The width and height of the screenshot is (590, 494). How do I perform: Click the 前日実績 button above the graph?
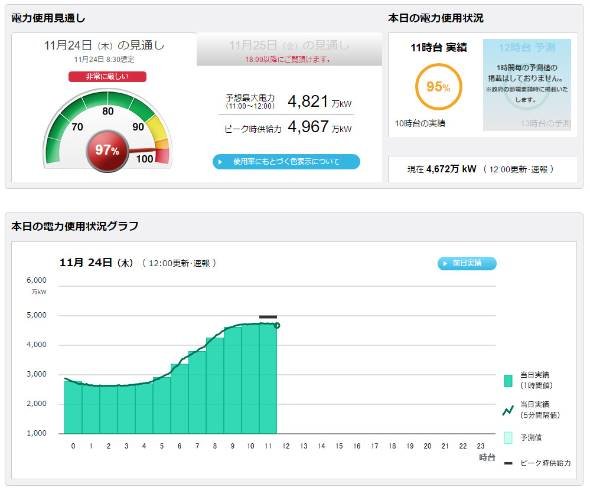[x=467, y=263]
